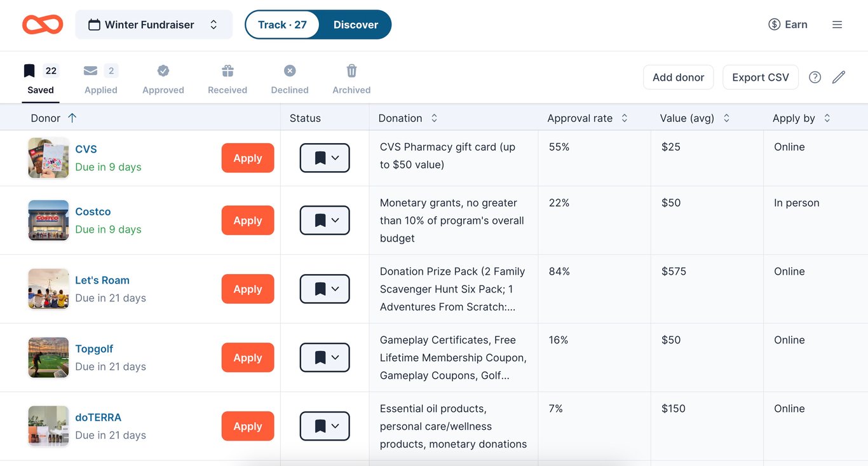
Task: Select the Saved tab
Action: coord(41,79)
